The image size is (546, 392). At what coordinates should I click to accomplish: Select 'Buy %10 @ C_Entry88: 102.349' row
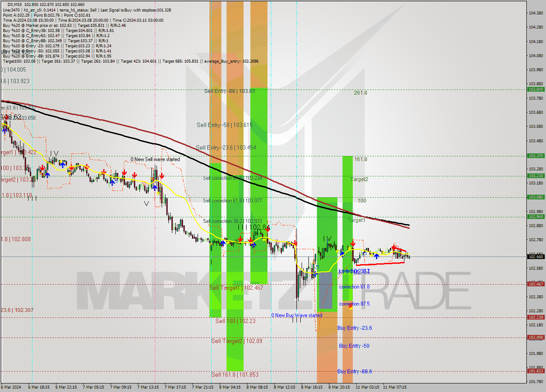(x=55, y=40)
